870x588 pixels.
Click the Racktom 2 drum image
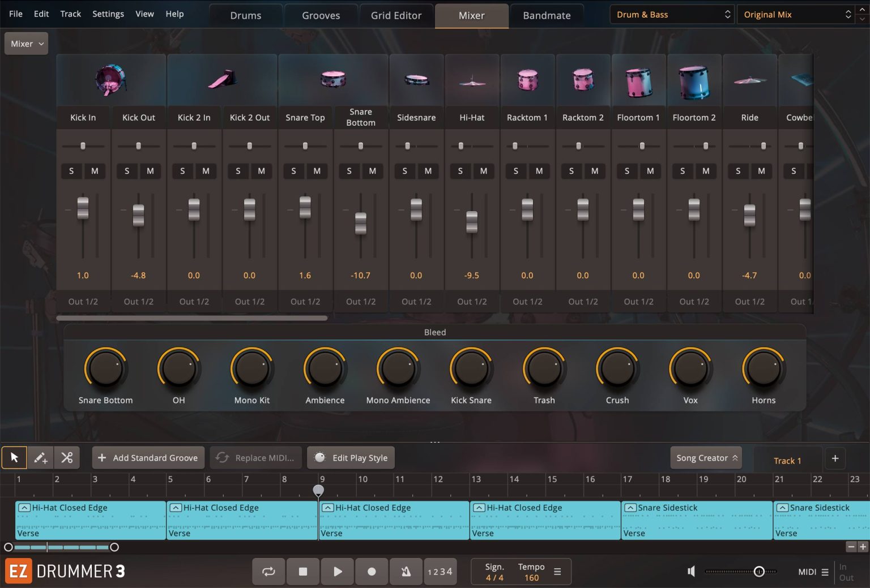(x=583, y=80)
